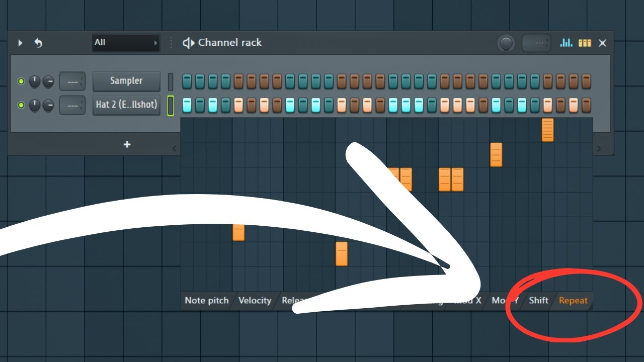Screen dimensions: 644x362
Task: Toggle the step sequencer yellow blocks icon
Action: [585, 43]
